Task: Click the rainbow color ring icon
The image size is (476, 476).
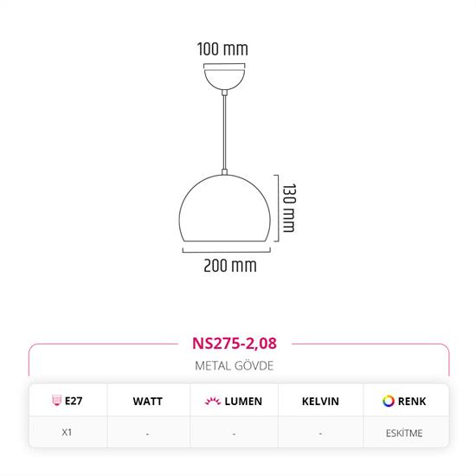Action: pos(389,401)
